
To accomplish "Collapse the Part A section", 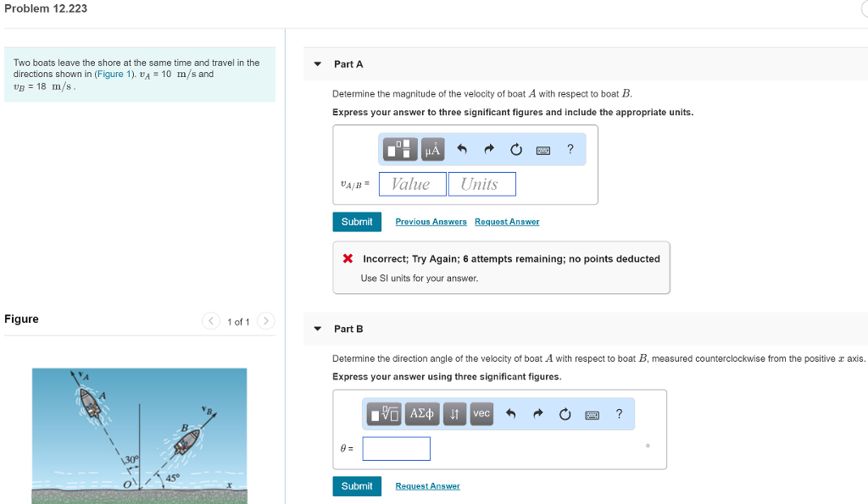I will pos(318,64).
